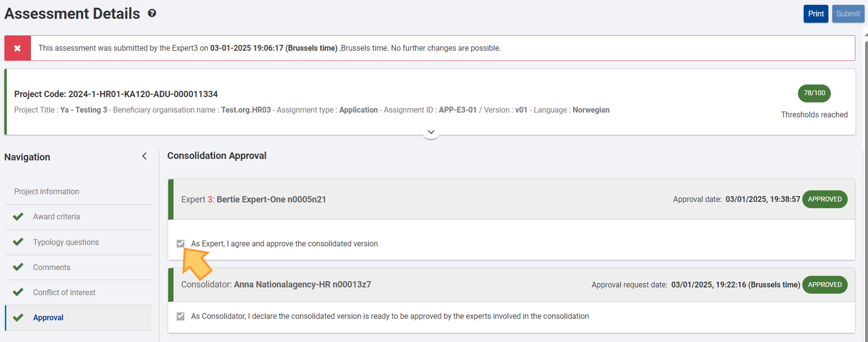The image size is (868, 342).
Task: Go to the Award criteria section
Action: (56, 217)
